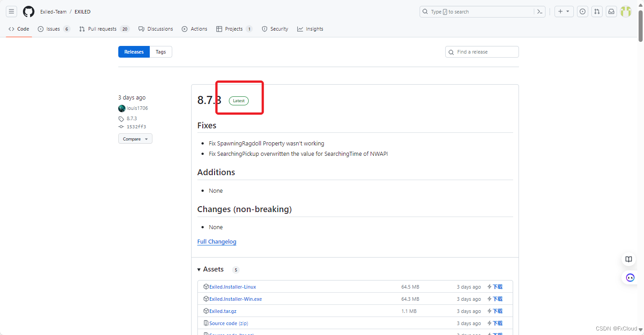Viewport: 644px width, 335px height.
Task: Open the command palette icon
Action: (x=540, y=12)
